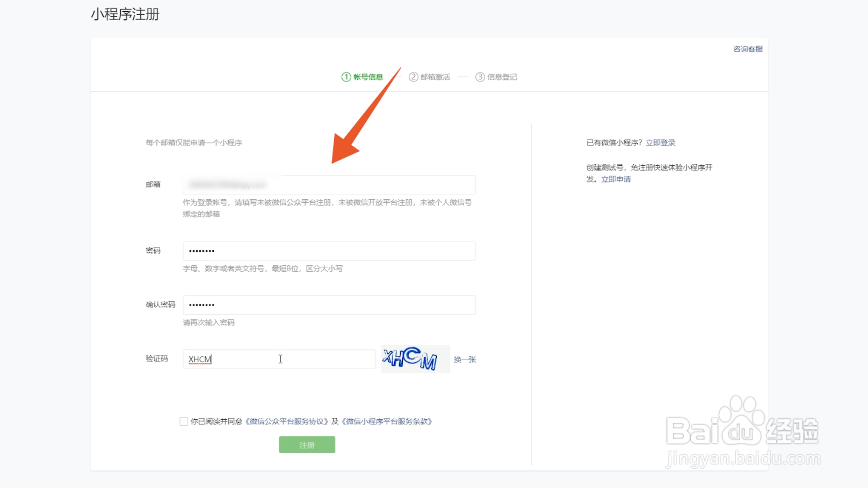868x488 pixels.
Task: Refresh captcha via 换一张 link
Action: [465, 360]
